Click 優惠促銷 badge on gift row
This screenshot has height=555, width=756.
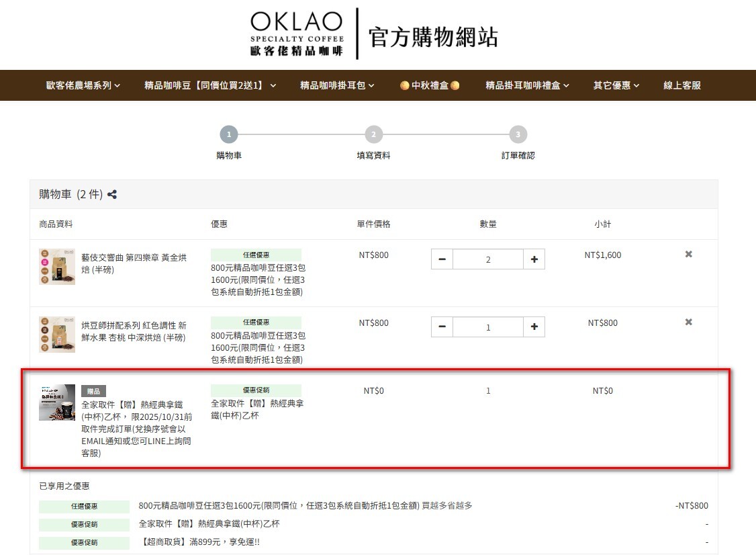point(256,390)
